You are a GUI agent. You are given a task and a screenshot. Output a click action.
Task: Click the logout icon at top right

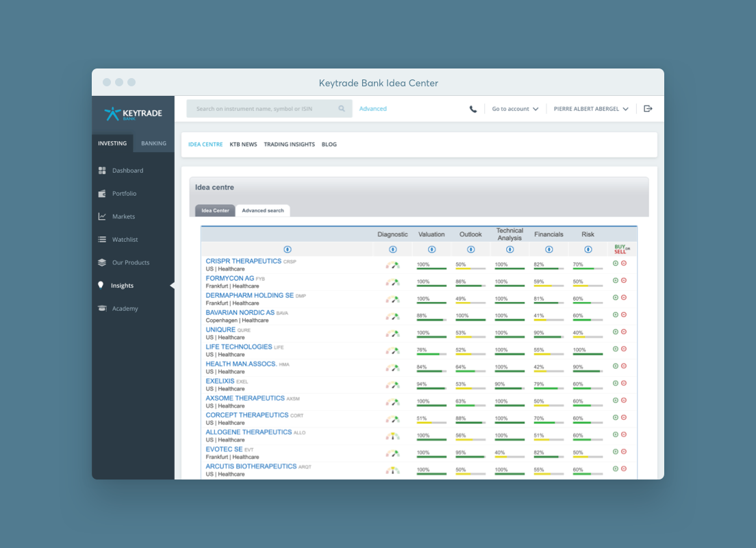[648, 108]
